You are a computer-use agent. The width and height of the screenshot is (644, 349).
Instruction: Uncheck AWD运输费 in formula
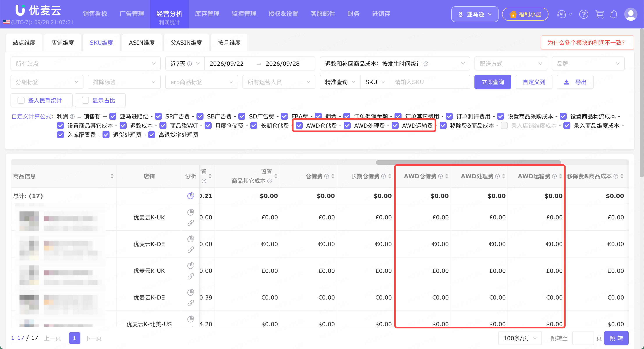click(x=395, y=126)
